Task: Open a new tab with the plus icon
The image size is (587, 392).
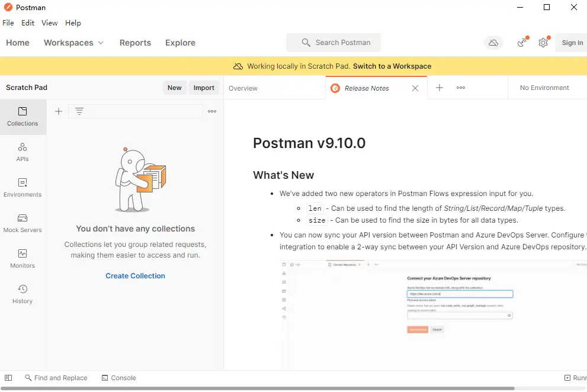Action: (x=440, y=88)
